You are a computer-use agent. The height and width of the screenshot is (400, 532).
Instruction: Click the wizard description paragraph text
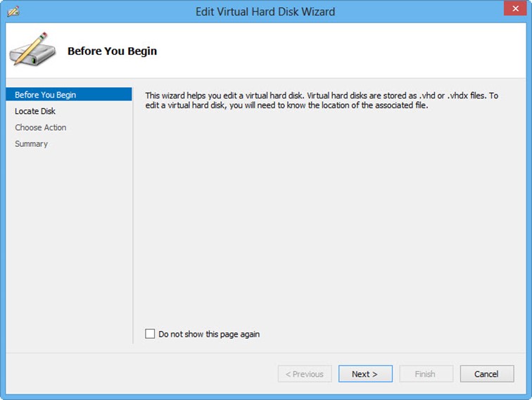point(322,101)
